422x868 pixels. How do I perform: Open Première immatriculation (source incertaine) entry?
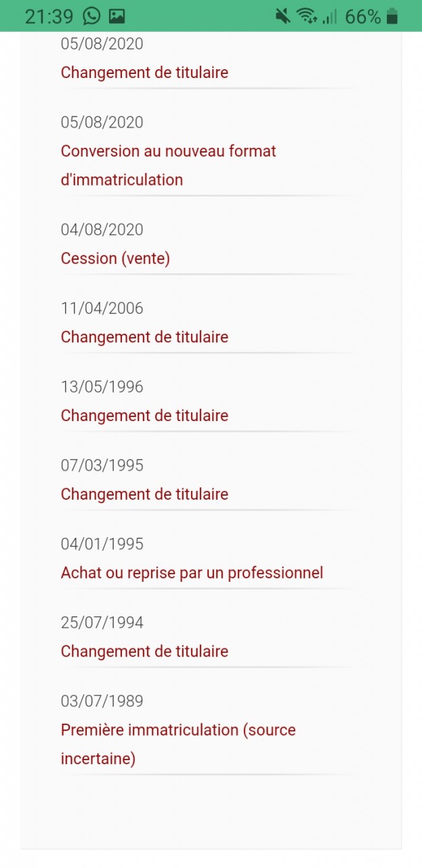pos(178,744)
